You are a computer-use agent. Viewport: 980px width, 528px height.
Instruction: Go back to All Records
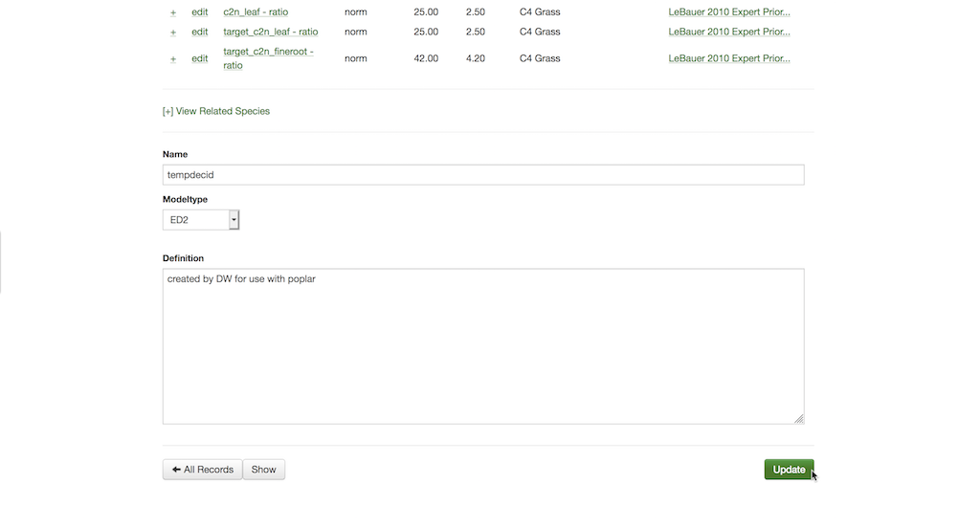tap(202, 470)
